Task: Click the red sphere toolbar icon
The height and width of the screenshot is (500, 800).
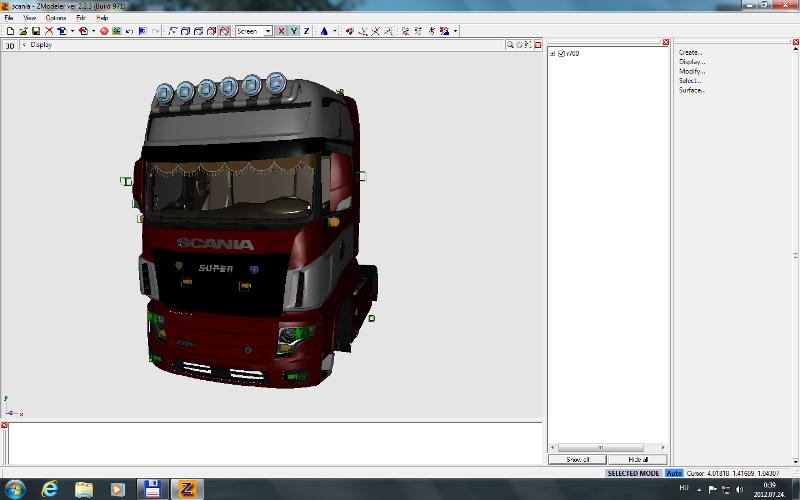Action: click(103, 31)
